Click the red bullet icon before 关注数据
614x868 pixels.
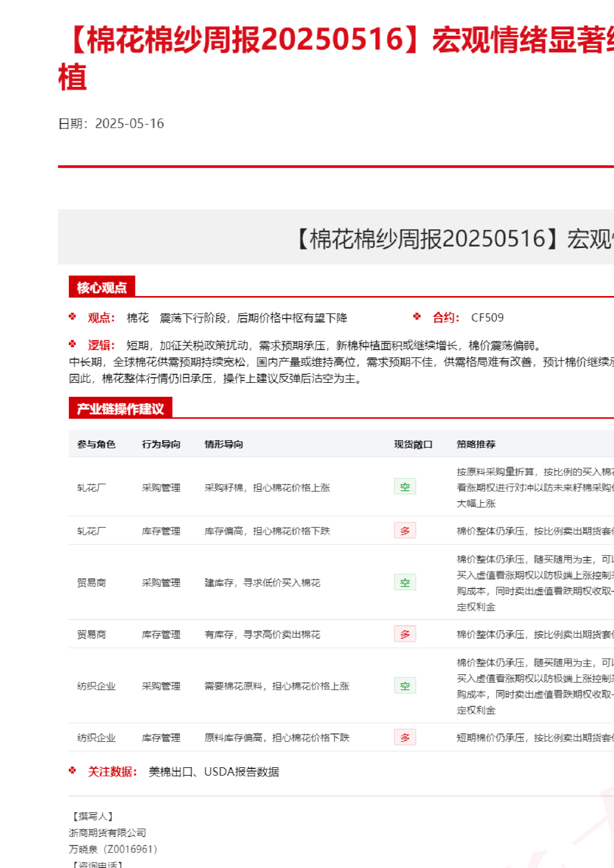coord(72,771)
